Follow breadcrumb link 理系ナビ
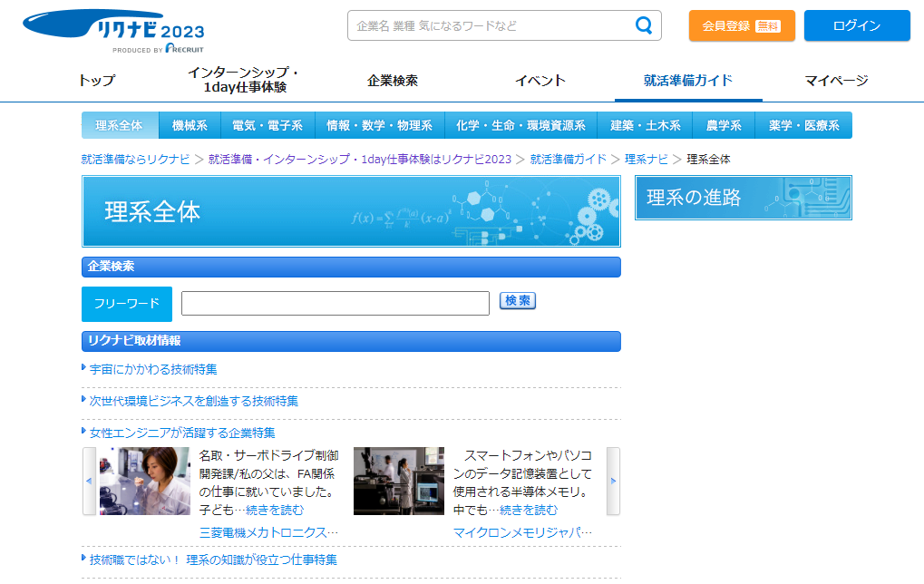 pyautogui.click(x=647, y=159)
